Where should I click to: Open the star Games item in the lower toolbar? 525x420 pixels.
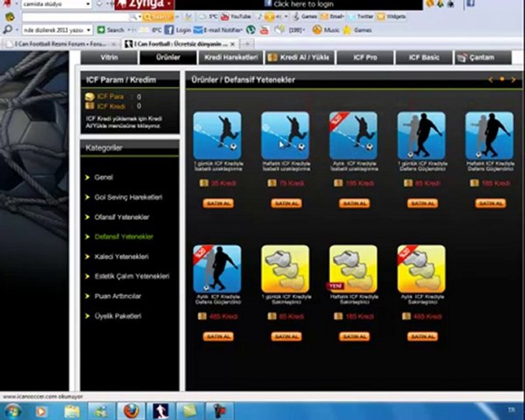pos(357,30)
